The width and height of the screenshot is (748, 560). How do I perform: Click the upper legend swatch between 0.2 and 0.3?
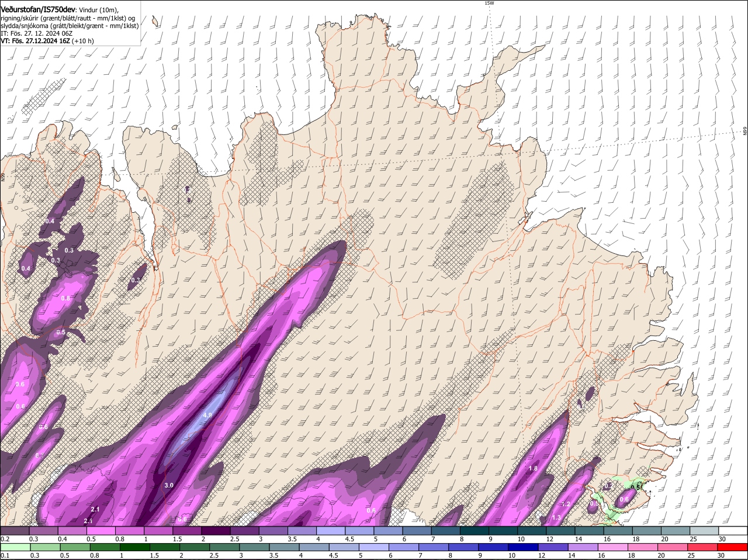coord(15,531)
